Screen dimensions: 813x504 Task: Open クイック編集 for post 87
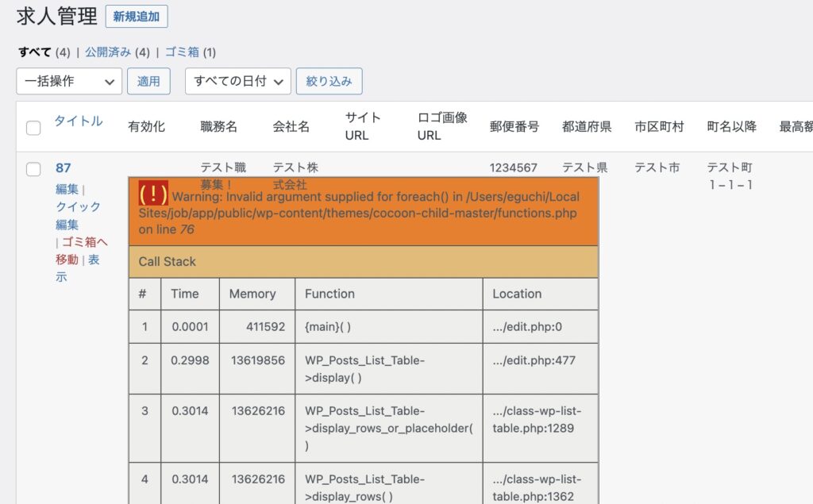coord(78,215)
